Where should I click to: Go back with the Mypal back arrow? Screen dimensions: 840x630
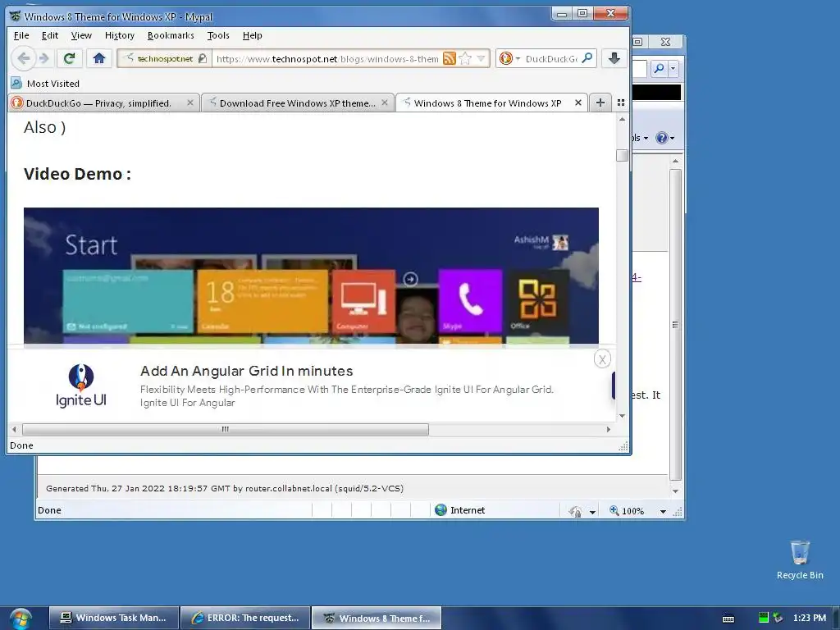click(23, 58)
